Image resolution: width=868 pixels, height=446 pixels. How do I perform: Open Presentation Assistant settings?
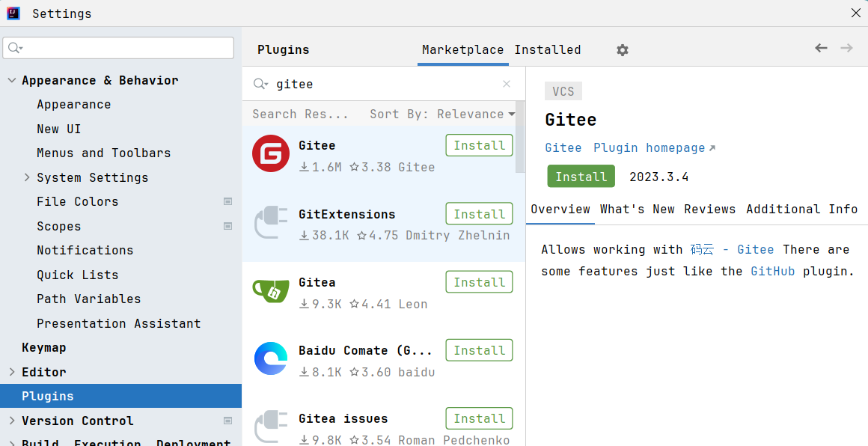pos(118,323)
